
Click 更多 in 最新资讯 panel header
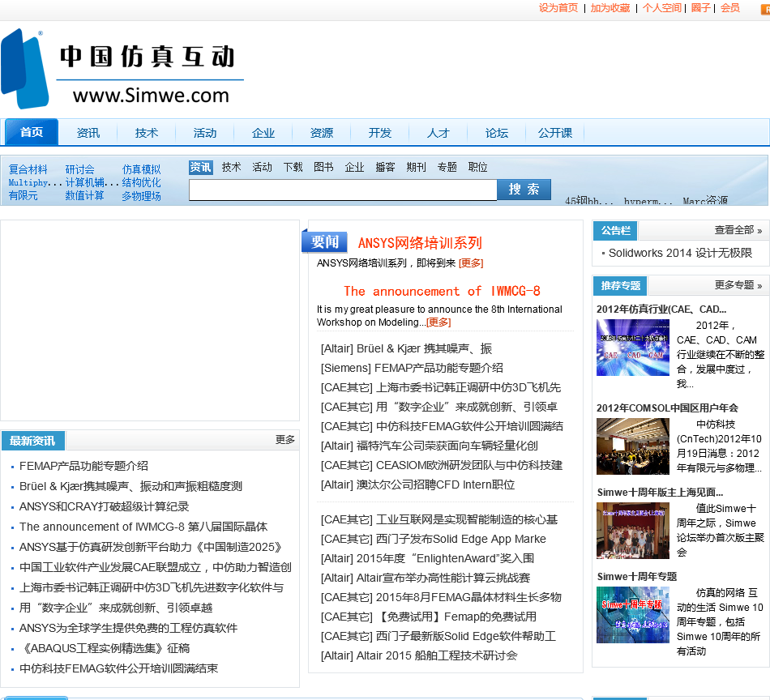[x=284, y=439]
